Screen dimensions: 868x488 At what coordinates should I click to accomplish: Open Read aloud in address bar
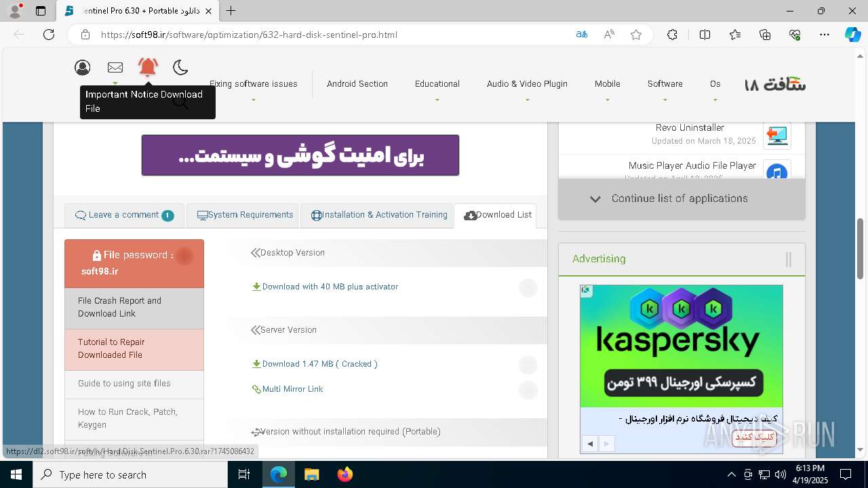609,35
